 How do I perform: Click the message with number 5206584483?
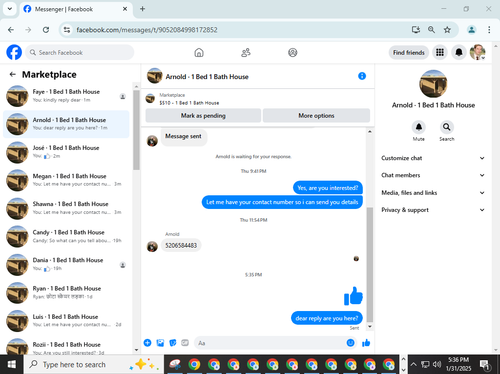(181, 245)
